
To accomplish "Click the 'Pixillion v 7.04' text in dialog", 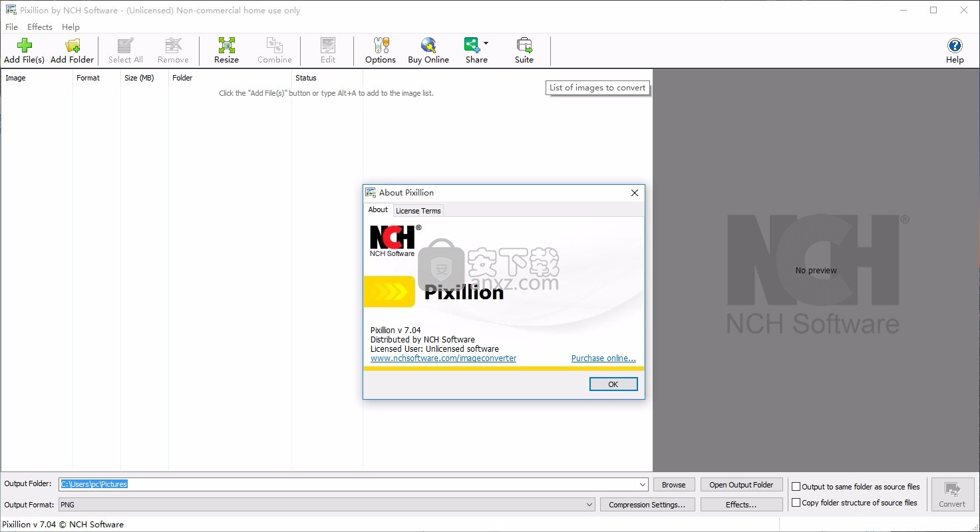I will [x=395, y=331].
